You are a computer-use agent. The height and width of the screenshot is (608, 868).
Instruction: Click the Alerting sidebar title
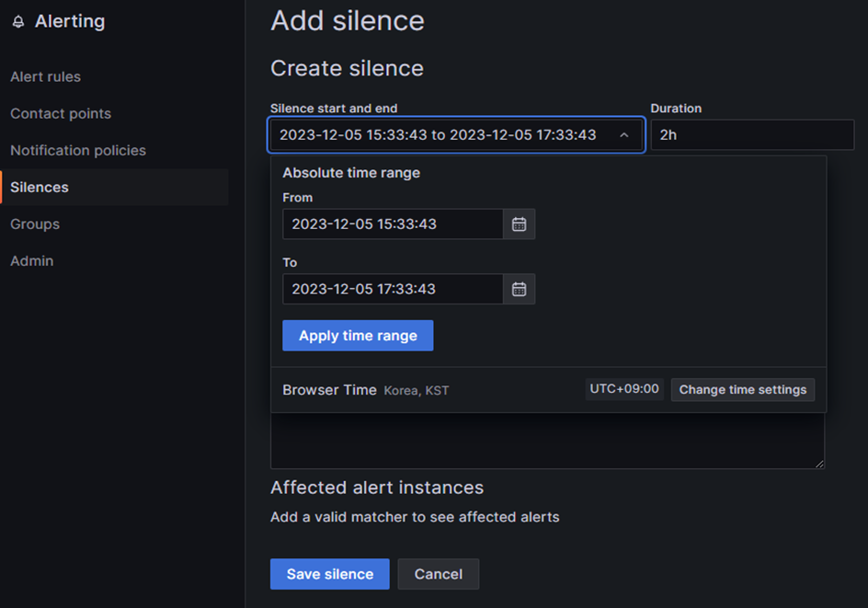pyautogui.click(x=70, y=21)
